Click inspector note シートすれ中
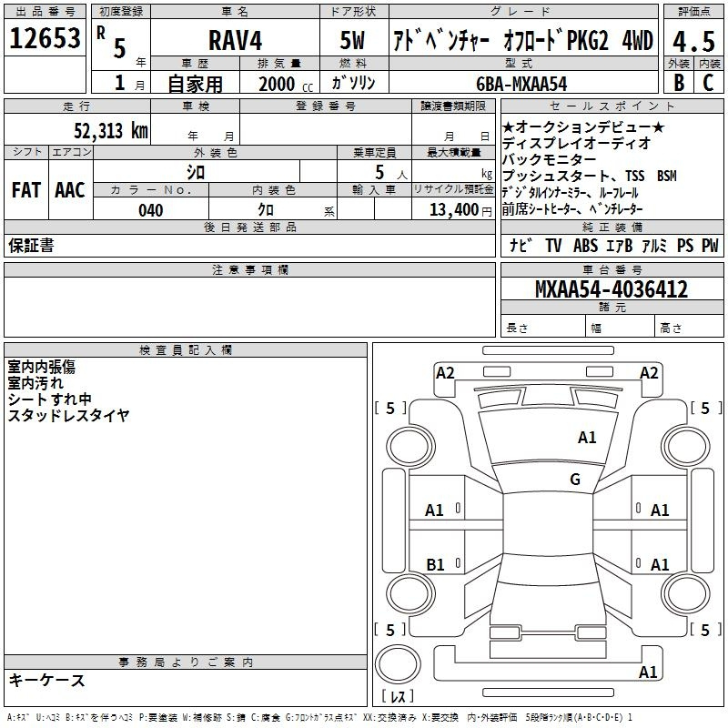 click(49, 399)
